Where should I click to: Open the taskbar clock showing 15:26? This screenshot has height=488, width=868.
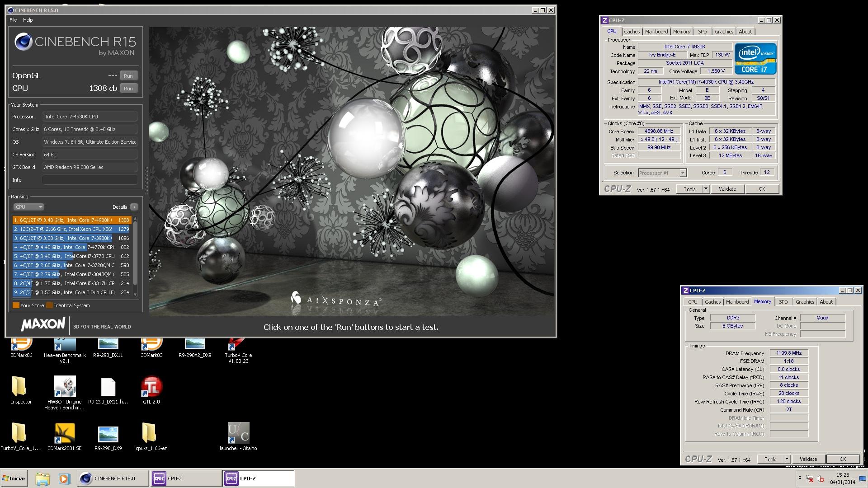click(842, 479)
